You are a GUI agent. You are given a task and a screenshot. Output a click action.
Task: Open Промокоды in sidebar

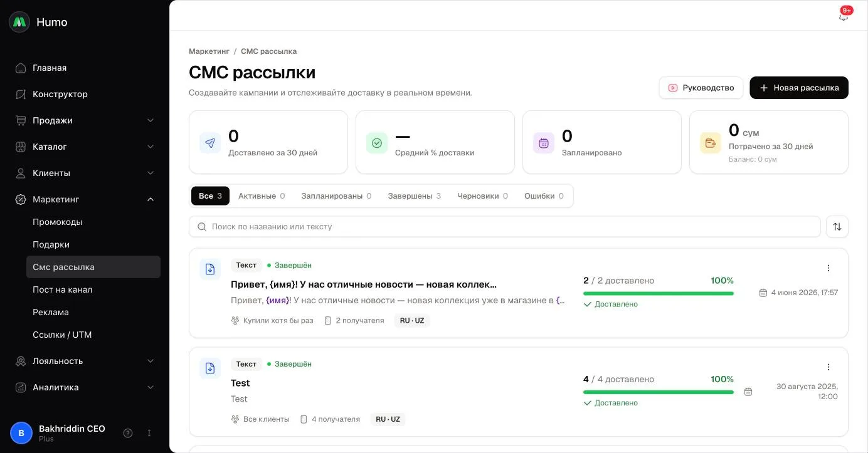pos(93,222)
